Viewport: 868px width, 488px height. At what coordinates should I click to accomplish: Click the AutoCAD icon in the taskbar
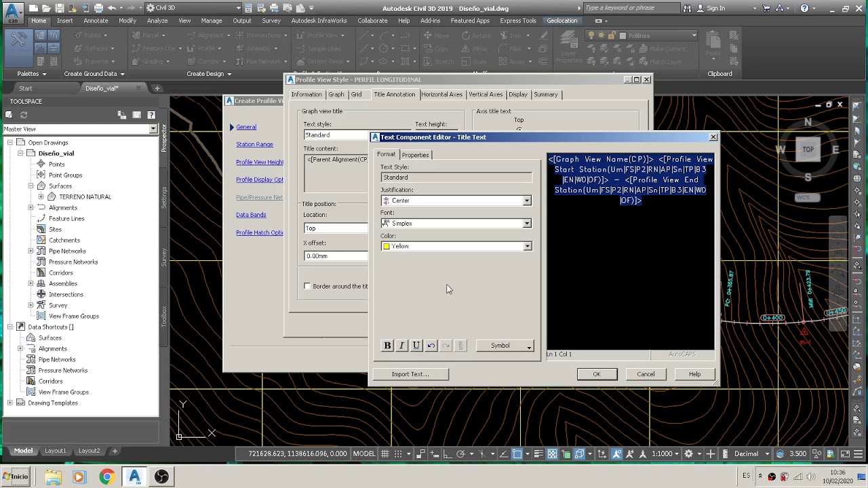pyautogui.click(x=134, y=476)
